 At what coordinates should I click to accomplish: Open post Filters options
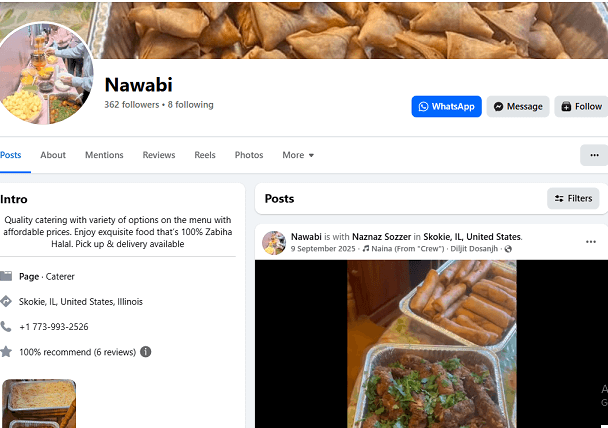(x=573, y=198)
